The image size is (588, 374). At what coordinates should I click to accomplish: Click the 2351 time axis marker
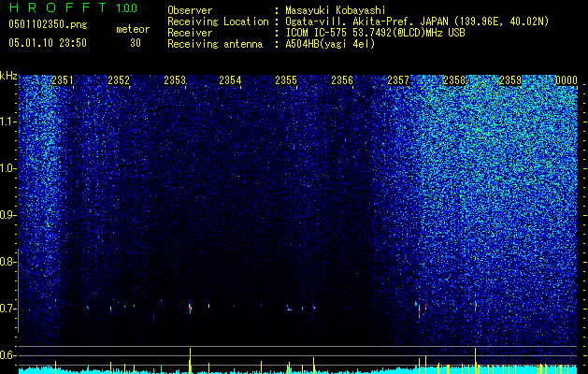[63, 80]
